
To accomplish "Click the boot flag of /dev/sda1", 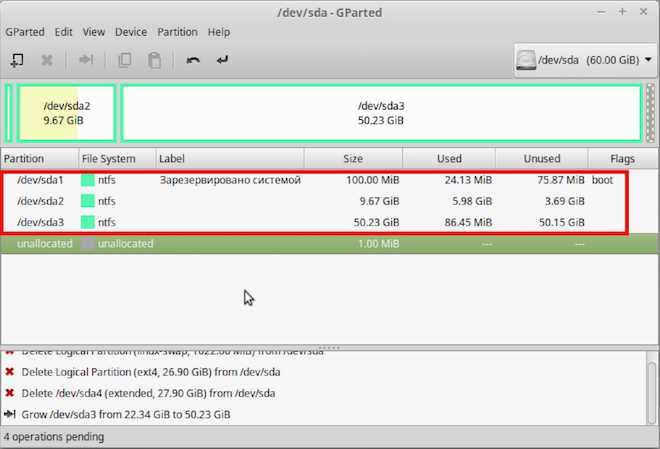I will (602, 180).
